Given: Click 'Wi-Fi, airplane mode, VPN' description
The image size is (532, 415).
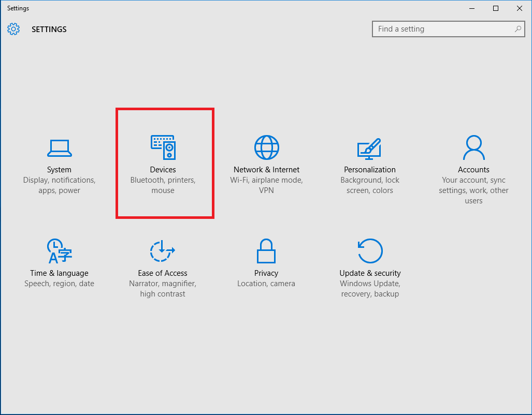Looking at the screenshot, I should coord(266,185).
